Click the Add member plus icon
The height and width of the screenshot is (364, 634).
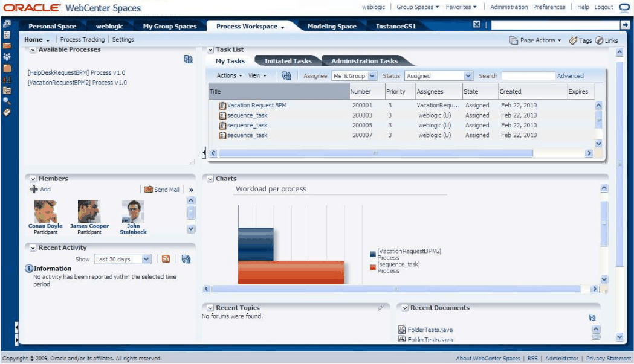point(34,189)
